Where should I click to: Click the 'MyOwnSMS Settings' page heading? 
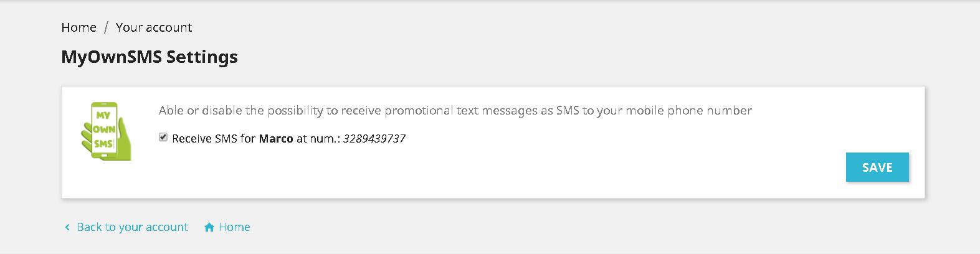pyautogui.click(x=150, y=57)
